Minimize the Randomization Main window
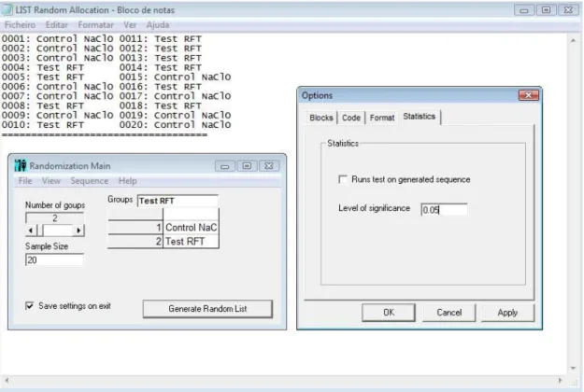Image resolution: width=584 pixels, height=392 pixels. (x=225, y=166)
